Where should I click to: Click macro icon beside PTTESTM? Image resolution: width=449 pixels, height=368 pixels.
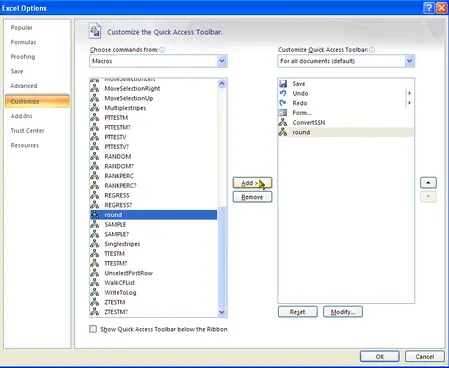coord(95,117)
